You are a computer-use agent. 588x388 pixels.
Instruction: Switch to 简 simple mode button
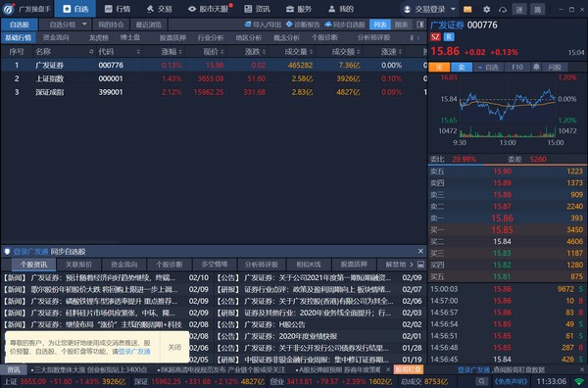point(537,10)
